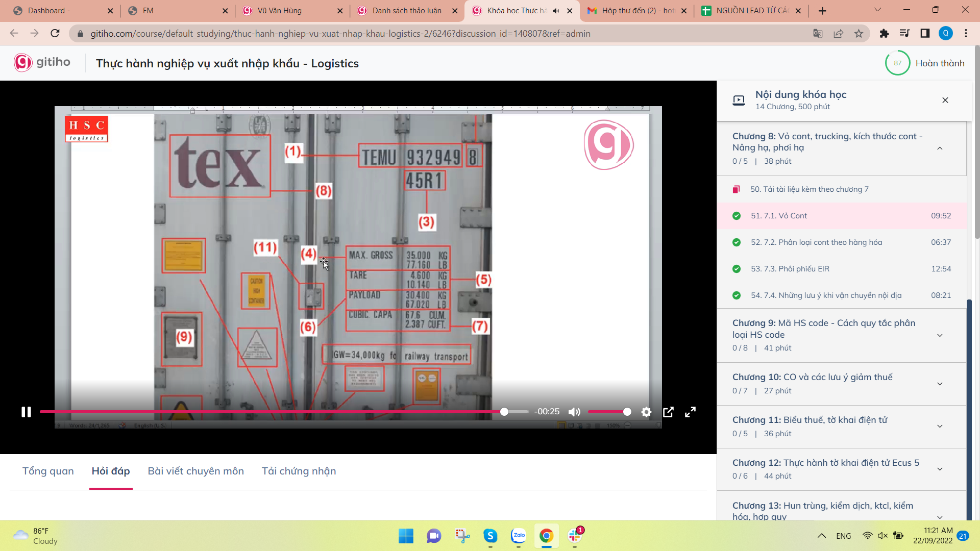
Task: Collapse Chương 8 section
Action: coord(940,148)
